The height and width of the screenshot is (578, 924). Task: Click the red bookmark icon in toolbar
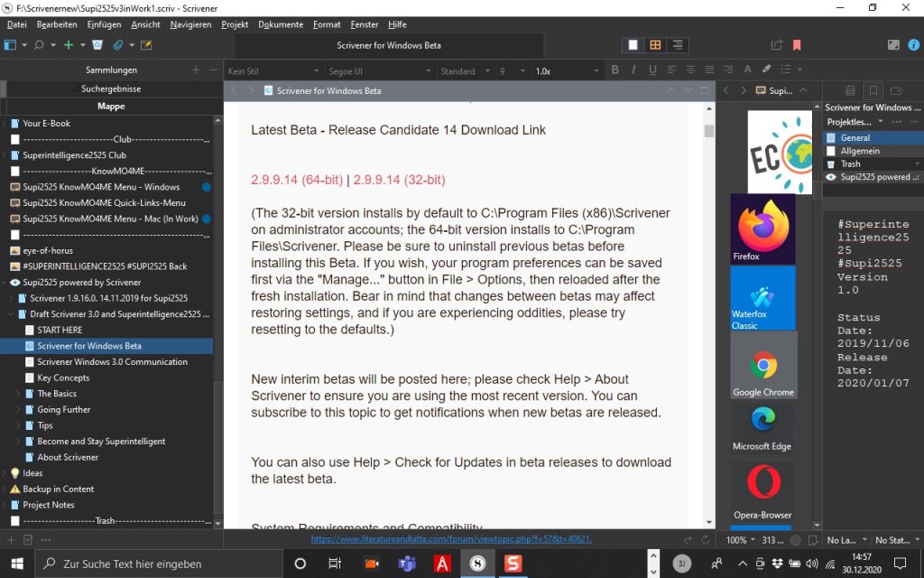coord(797,45)
